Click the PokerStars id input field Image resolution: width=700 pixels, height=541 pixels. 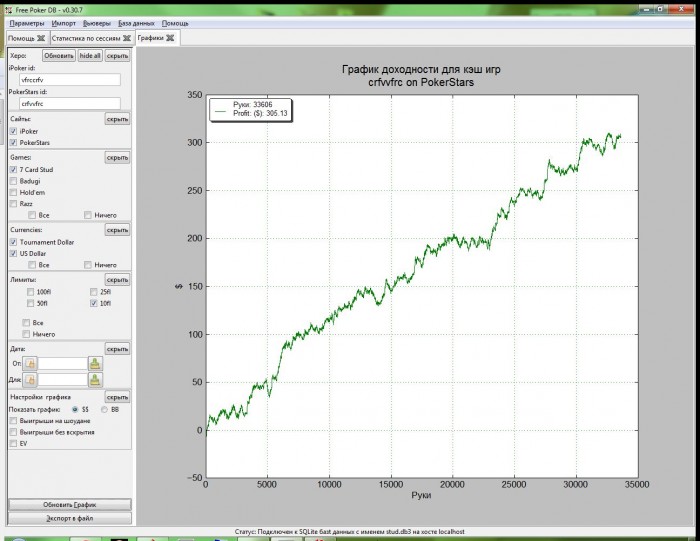pyautogui.click(x=70, y=104)
